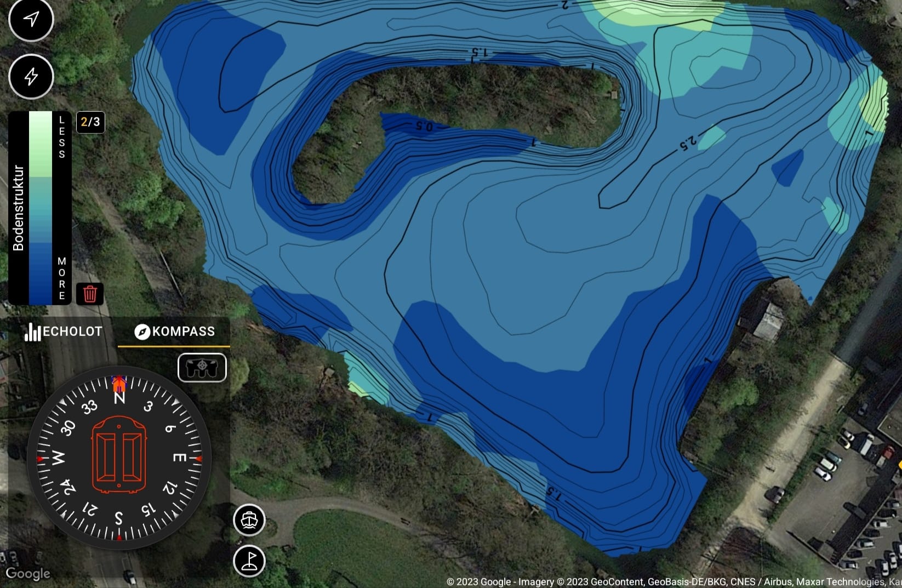Click the Bodenstruktur color legend bar
The width and height of the screenshot is (902, 588).
point(40,208)
